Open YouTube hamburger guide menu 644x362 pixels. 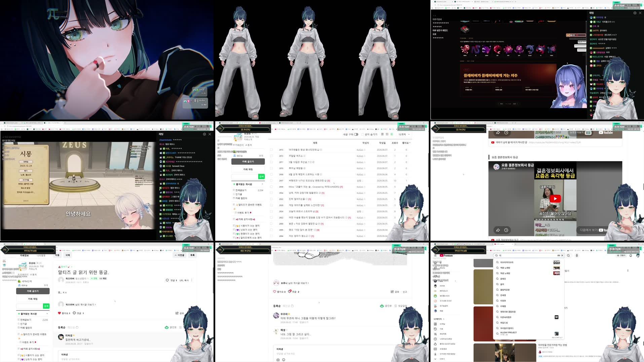tap(435, 256)
